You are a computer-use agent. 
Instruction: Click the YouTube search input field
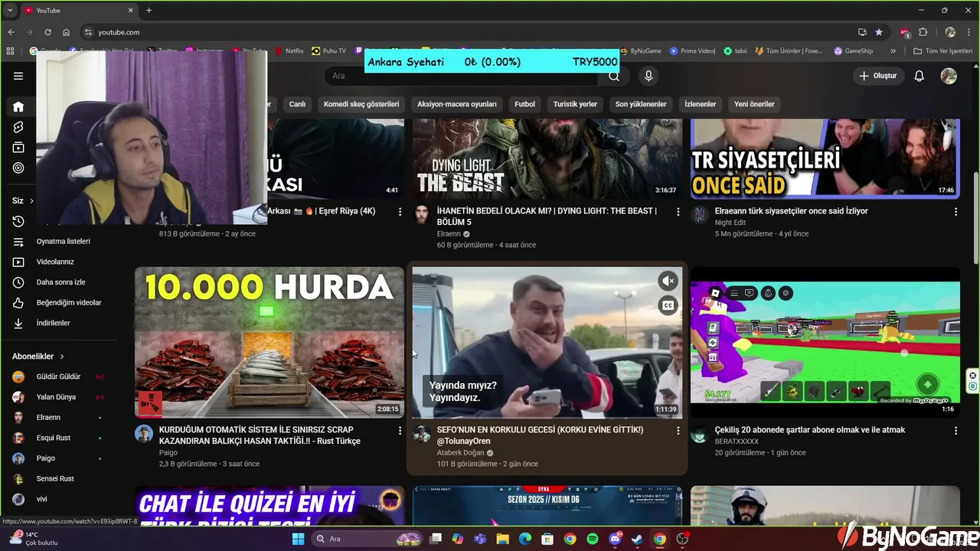click(x=459, y=76)
